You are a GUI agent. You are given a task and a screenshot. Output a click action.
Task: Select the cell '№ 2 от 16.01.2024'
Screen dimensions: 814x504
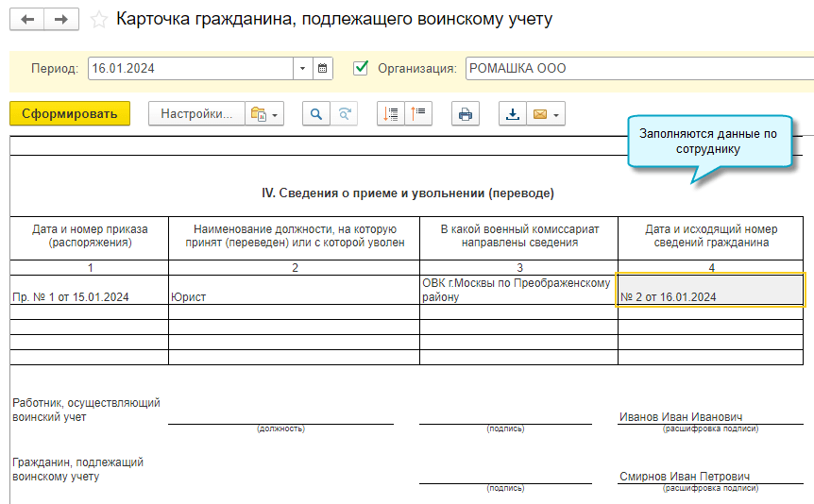pyautogui.click(x=711, y=290)
